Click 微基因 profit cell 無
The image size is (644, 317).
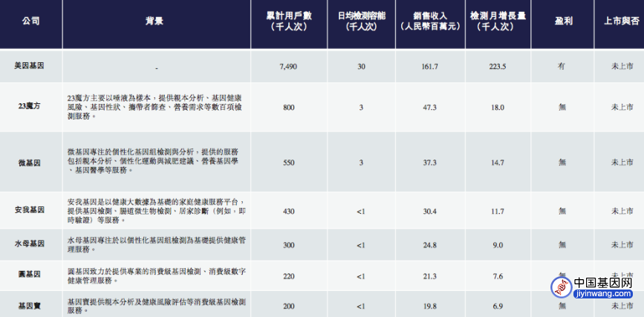[x=562, y=163]
